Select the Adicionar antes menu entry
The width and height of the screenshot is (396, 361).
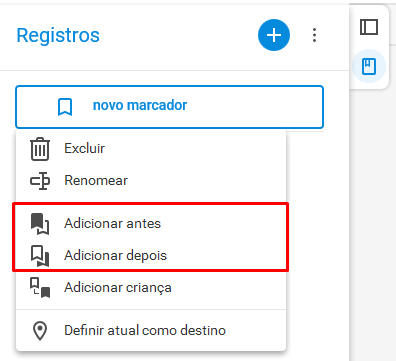(151, 223)
